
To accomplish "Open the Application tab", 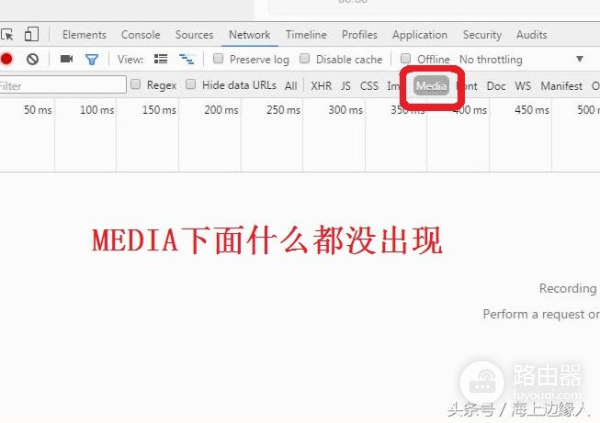I will 420,35.
